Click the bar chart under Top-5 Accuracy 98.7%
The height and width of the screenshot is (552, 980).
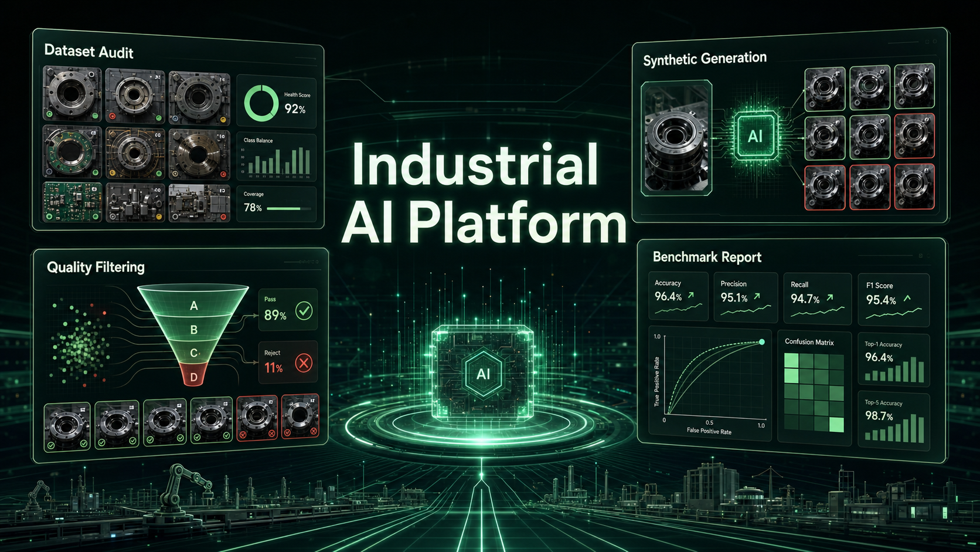(894, 429)
